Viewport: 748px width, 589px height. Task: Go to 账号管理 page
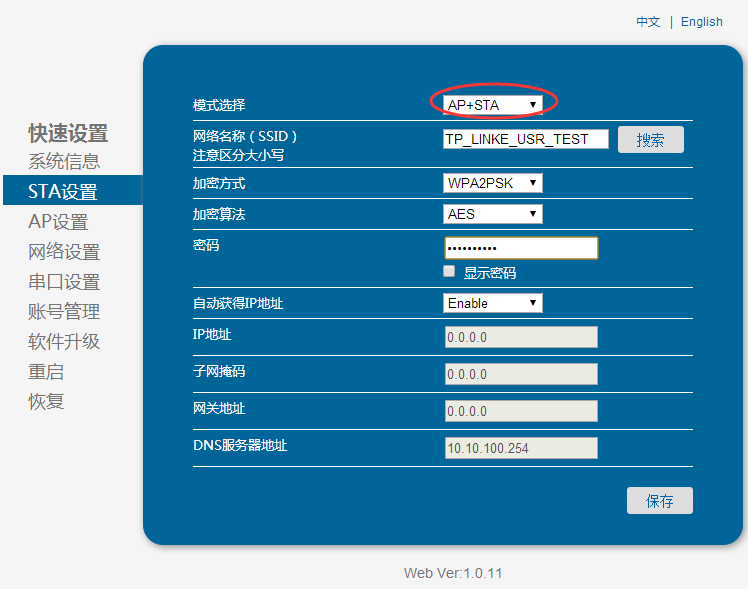pyautogui.click(x=64, y=312)
